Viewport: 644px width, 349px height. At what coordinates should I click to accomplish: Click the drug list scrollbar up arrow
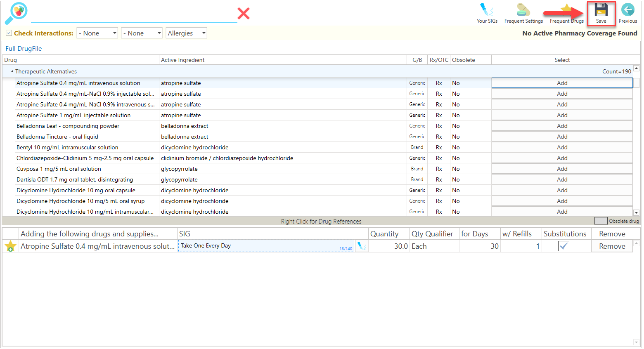(x=636, y=68)
